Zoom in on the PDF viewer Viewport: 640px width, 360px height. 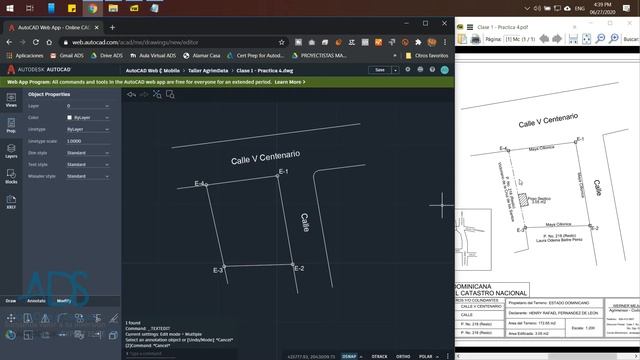pos(614,39)
